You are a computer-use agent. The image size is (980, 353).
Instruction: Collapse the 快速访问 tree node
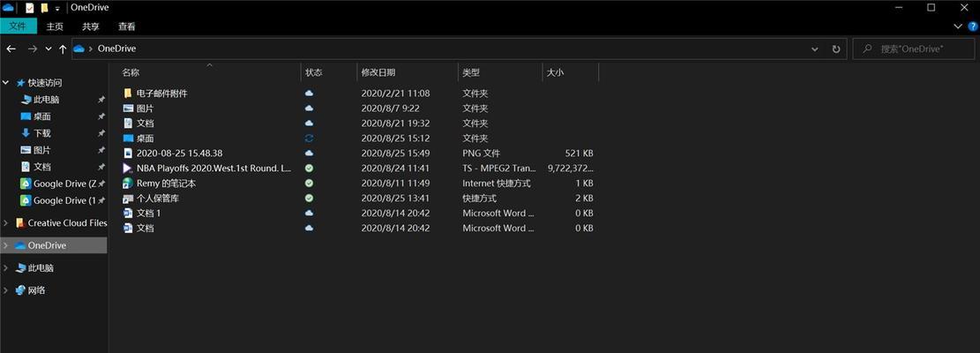[6, 82]
